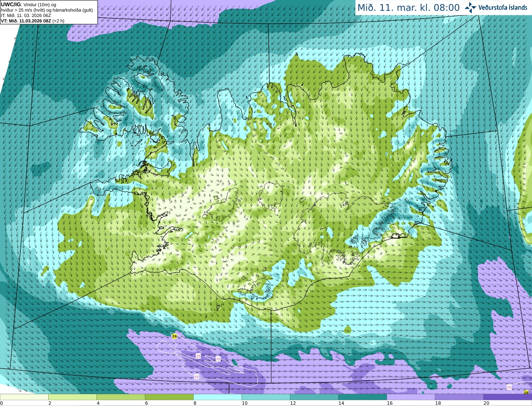532x406 pixels.
Task: Select the 8–10 m/s legend color swatch
Action: click(x=217, y=397)
